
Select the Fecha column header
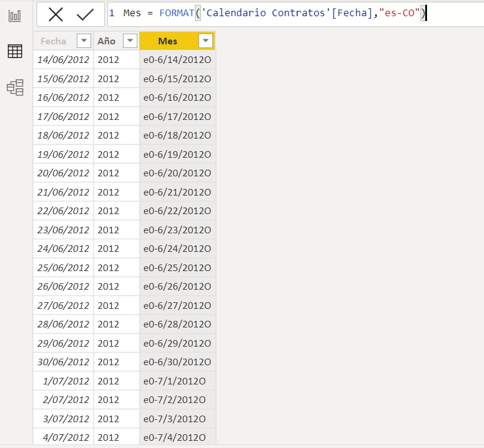(x=63, y=41)
